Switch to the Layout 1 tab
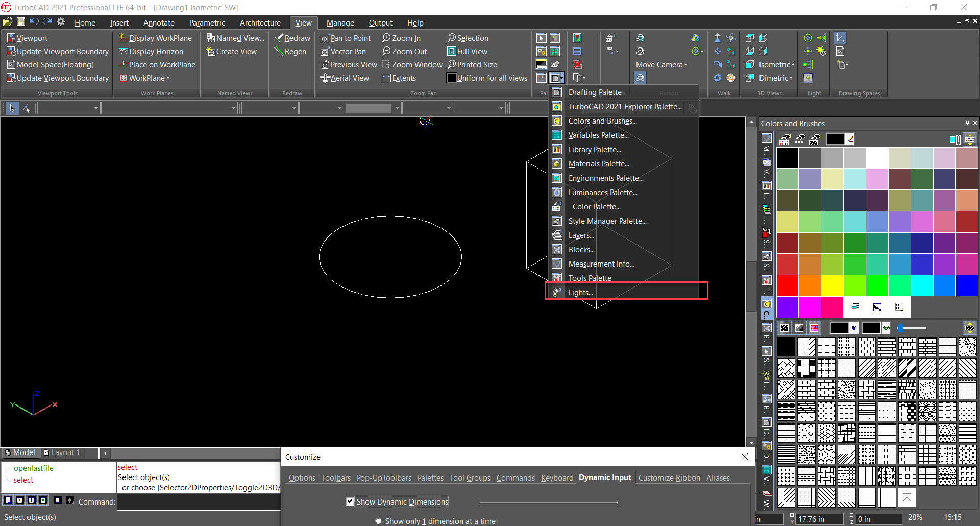Image resolution: width=980 pixels, height=526 pixels. (x=62, y=452)
